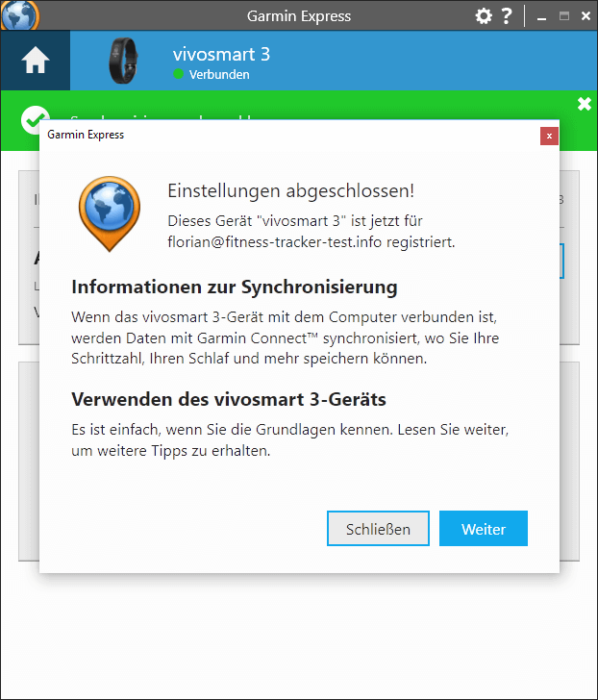
Task: Click the Garmin Express globe logo in title bar
Action: coord(19,14)
